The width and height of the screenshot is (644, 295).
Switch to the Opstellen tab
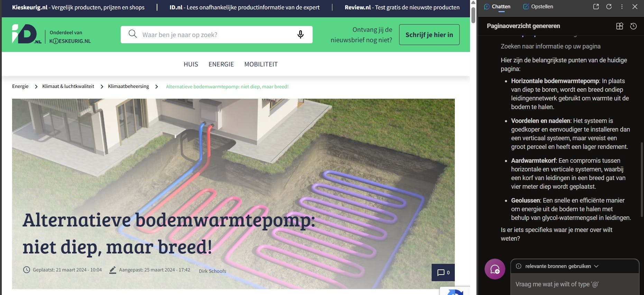click(x=538, y=7)
